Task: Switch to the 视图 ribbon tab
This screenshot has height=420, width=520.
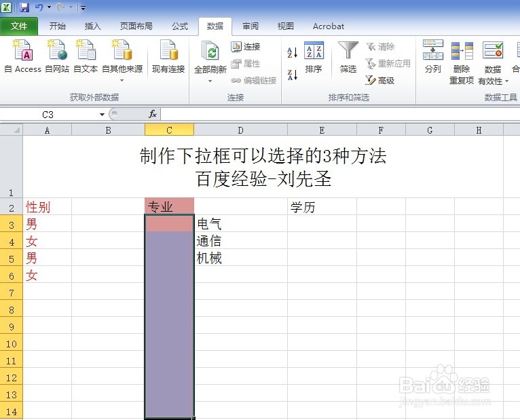Action: coord(286,26)
